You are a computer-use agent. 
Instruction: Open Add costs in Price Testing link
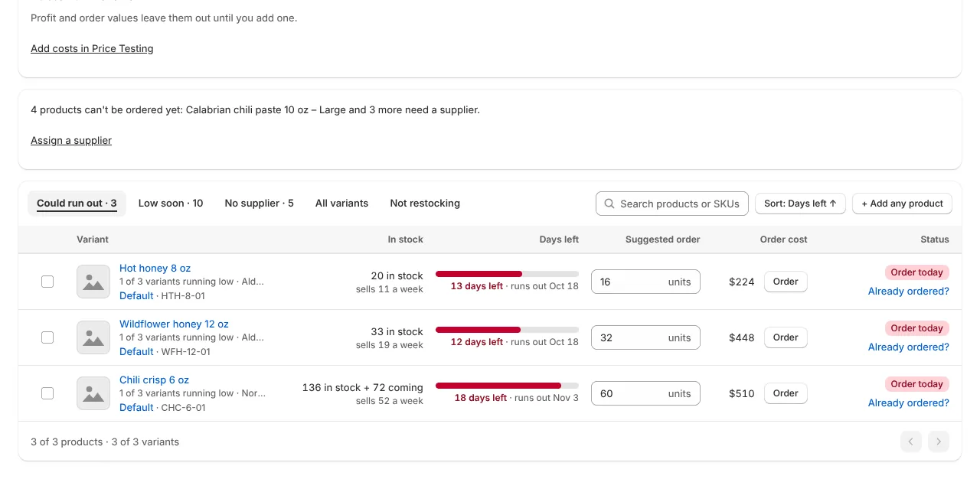(92, 48)
